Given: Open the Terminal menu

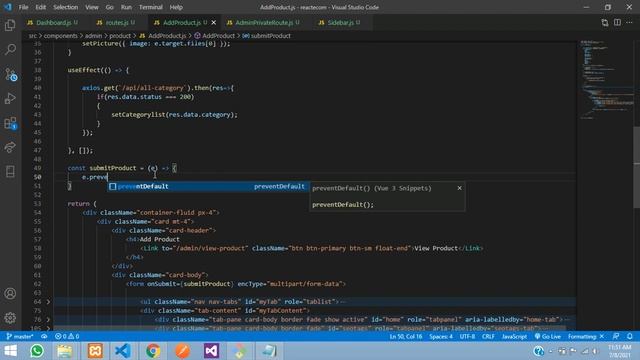Looking at the screenshot, I should [151, 7].
